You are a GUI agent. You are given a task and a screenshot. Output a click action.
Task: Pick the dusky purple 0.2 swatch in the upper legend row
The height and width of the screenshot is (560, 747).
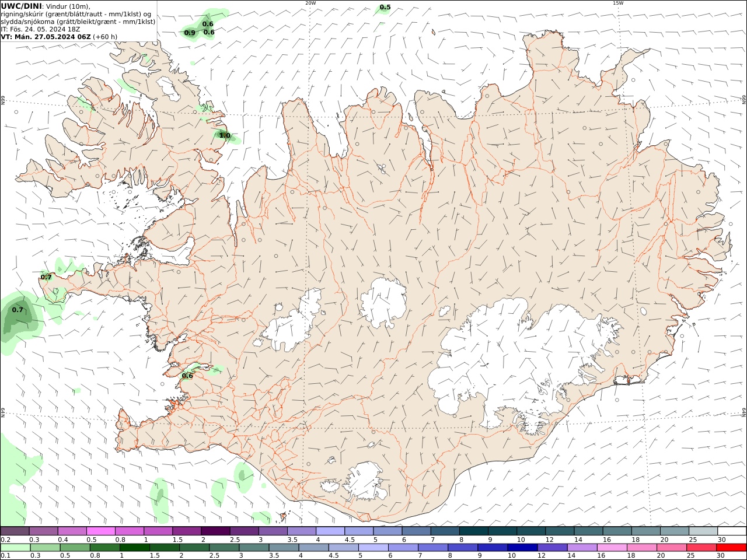pyautogui.click(x=15, y=531)
